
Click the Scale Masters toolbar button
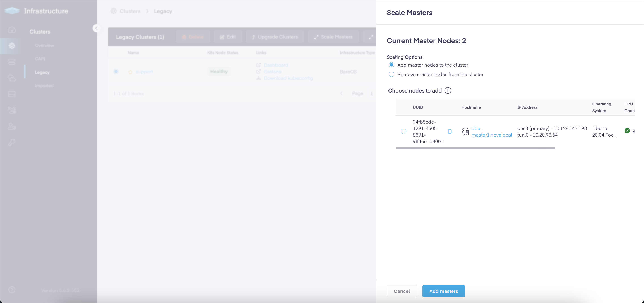(333, 37)
